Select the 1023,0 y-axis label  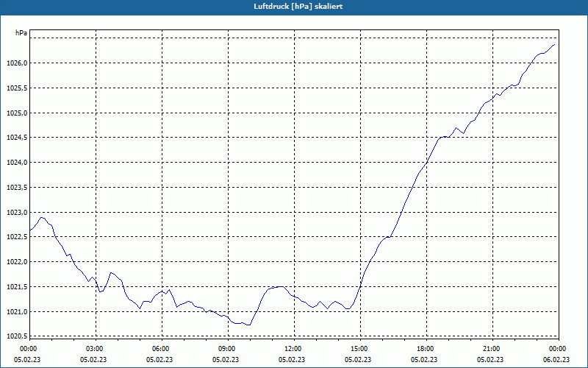17,213
